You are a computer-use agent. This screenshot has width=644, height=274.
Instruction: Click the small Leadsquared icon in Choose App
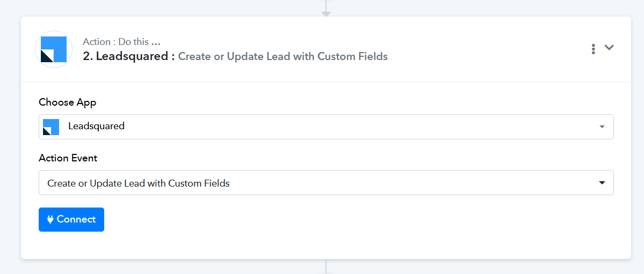coord(51,127)
